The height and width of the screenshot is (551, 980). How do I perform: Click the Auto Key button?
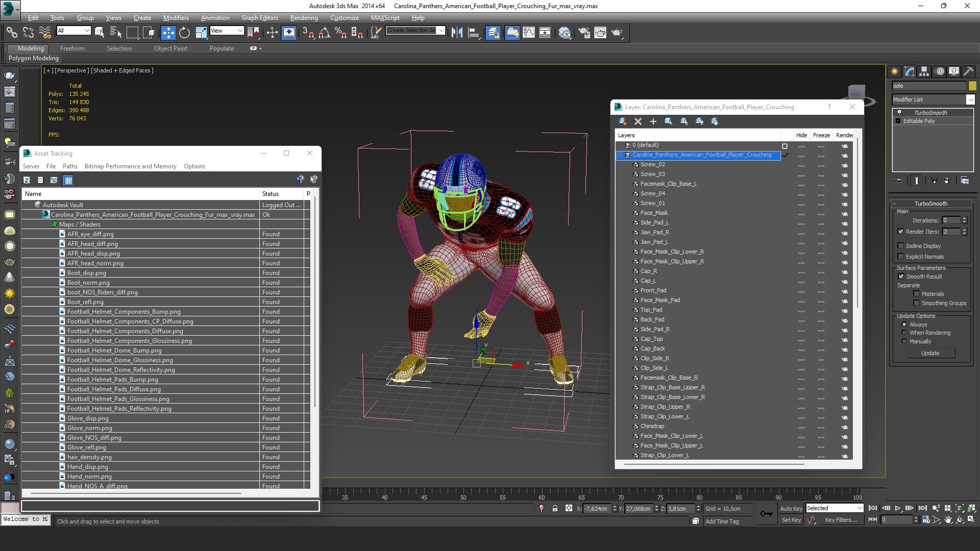791,509
